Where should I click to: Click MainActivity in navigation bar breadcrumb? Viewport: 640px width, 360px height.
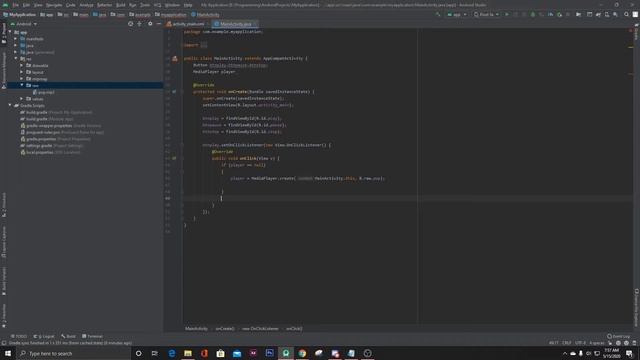click(205, 15)
